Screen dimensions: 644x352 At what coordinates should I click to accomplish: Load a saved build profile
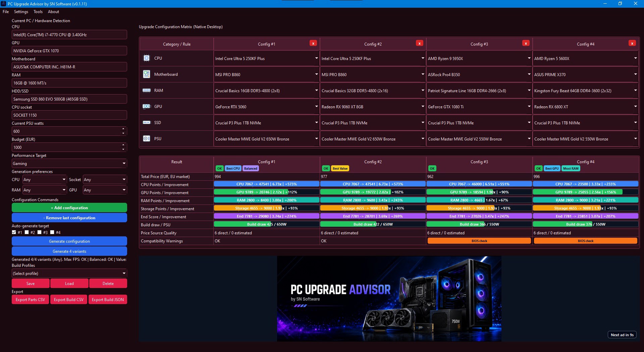pos(69,284)
